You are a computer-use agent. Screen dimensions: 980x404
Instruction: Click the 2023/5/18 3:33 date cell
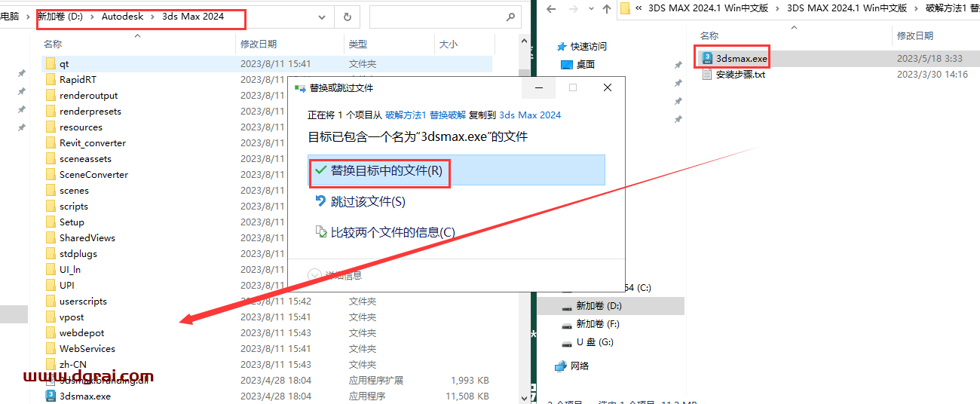coord(929,58)
